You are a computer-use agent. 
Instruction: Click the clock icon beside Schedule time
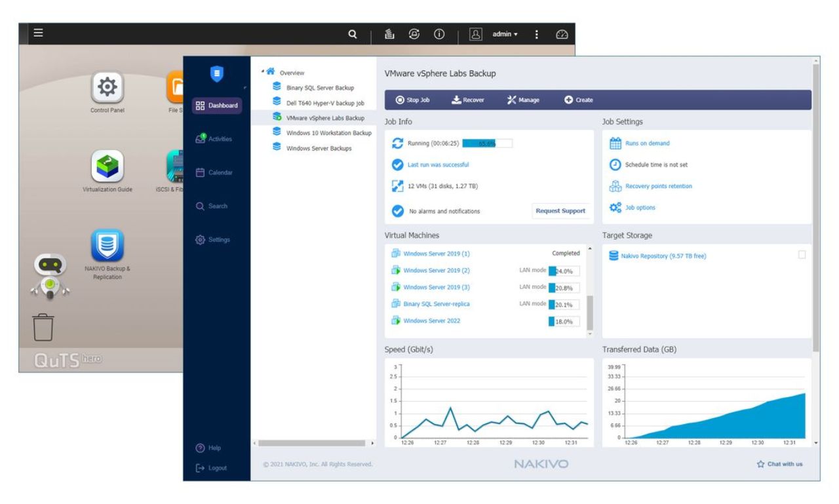coord(615,165)
